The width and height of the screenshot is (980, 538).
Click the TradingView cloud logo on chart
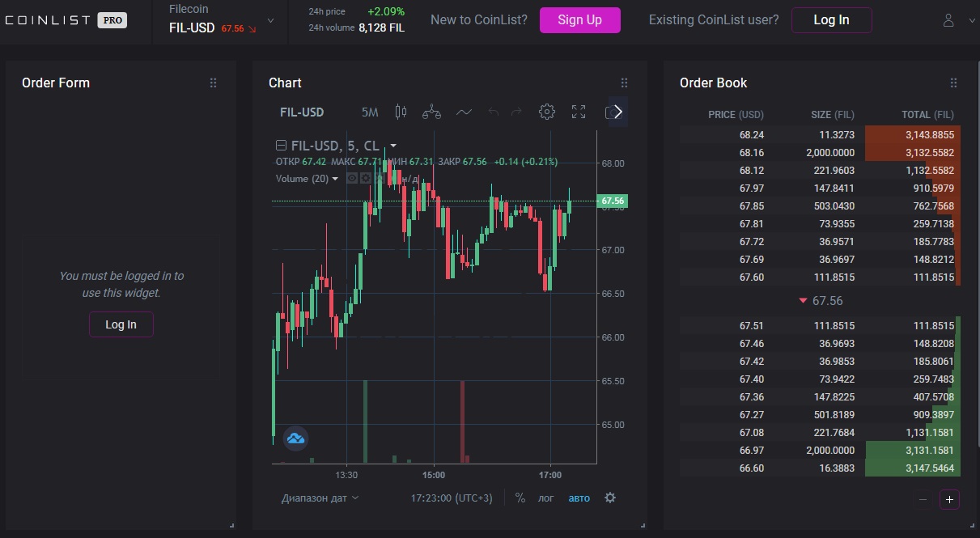(295, 438)
